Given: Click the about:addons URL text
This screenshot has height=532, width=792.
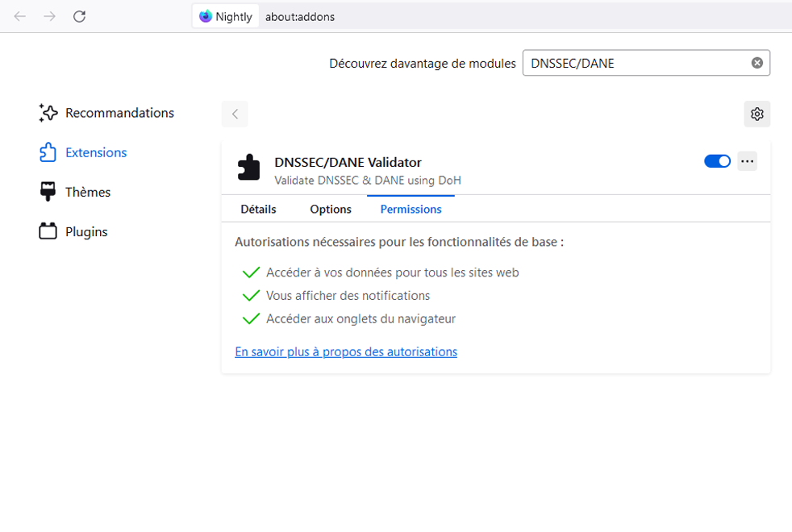Looking at the screenshot, I should pyautogui.click(x=300, y=17).
